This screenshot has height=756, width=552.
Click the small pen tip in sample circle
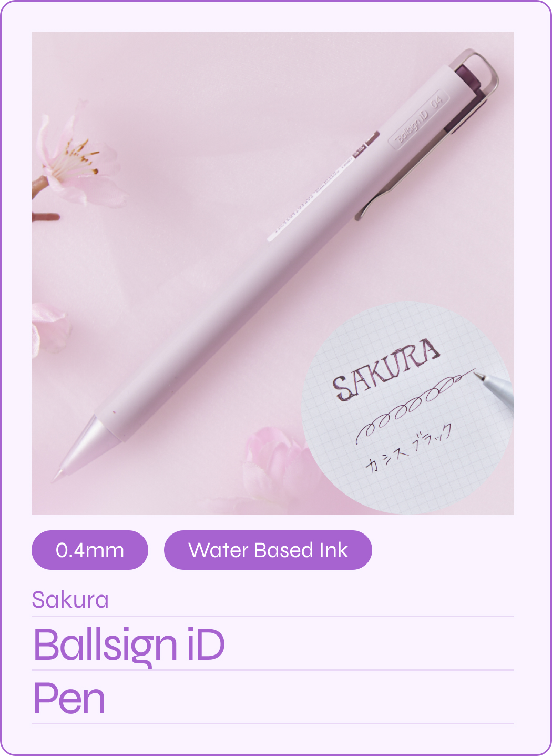click(494, 388)
